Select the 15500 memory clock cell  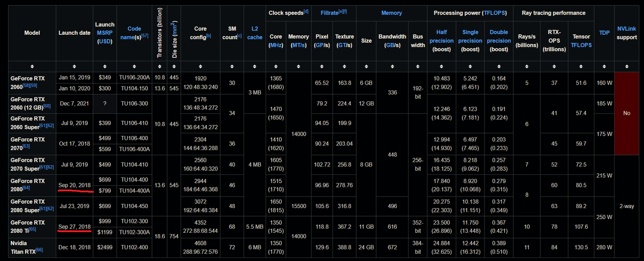point(298,206)
